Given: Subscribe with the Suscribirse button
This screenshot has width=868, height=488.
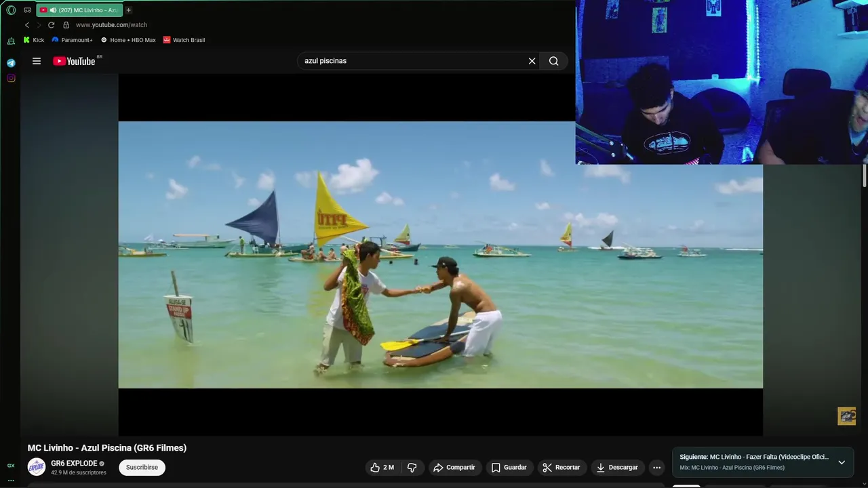Looking at the screenshot, I should (142, 468).
